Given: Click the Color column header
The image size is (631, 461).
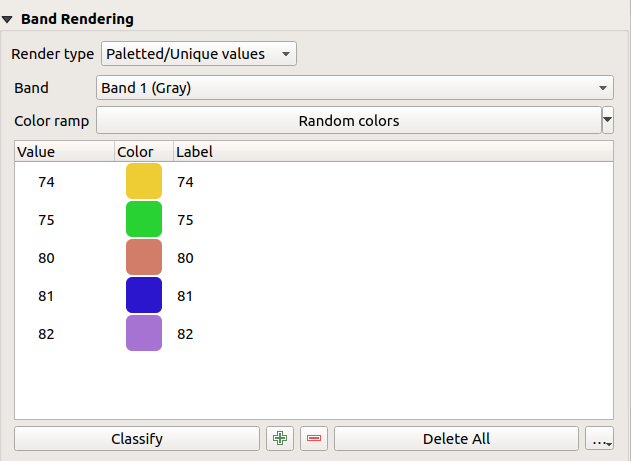Looking at the screenshot, I should pyautogui.click(x=140, y=152).
